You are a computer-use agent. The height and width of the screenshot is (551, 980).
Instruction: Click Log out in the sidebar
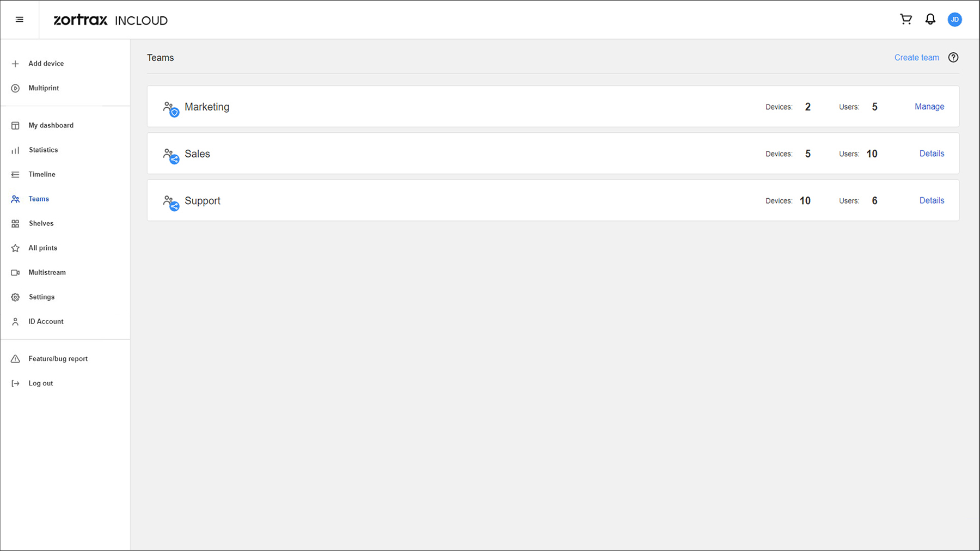(x=40, y=383)
